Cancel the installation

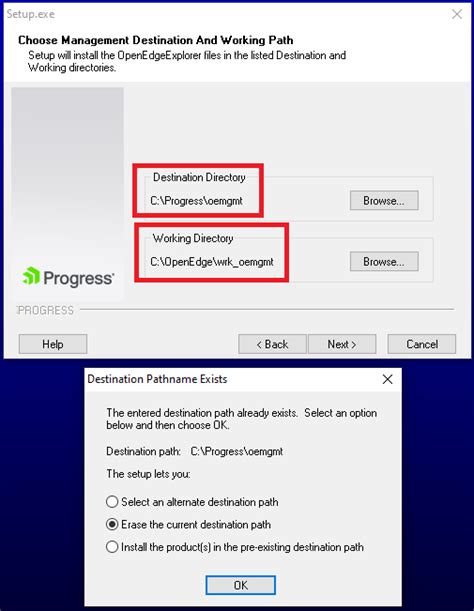tap(422, 344)
